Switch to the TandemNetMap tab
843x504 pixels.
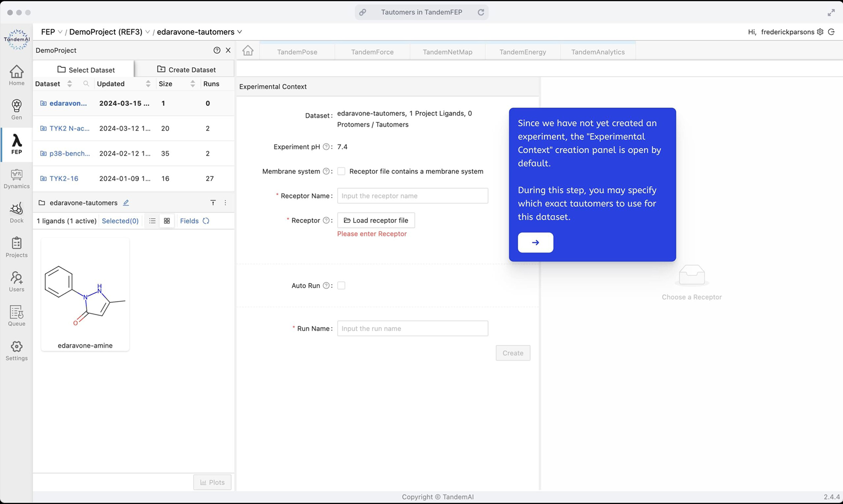coord(447,52)
